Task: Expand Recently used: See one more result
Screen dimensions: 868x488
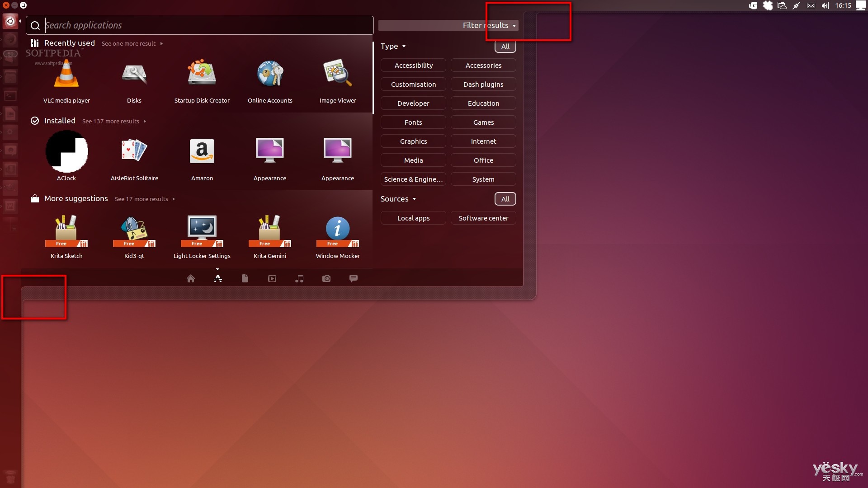Action: click(132, 44)
